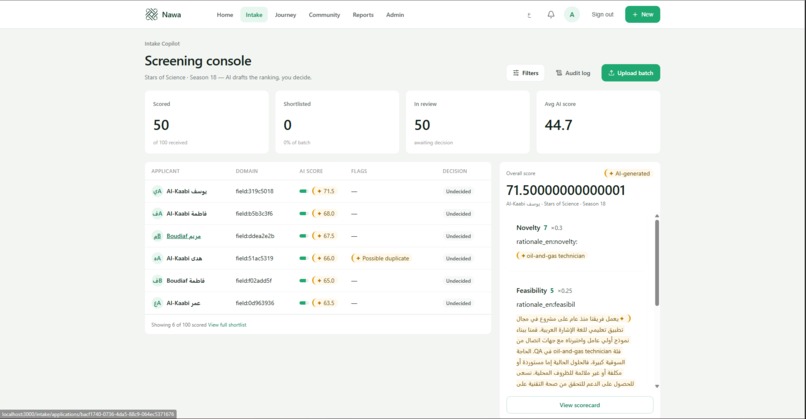This screenshot has height=419, width=806.
Task: Switch language with the Arabic ع toggle
Action: click(x=529, y=15)
